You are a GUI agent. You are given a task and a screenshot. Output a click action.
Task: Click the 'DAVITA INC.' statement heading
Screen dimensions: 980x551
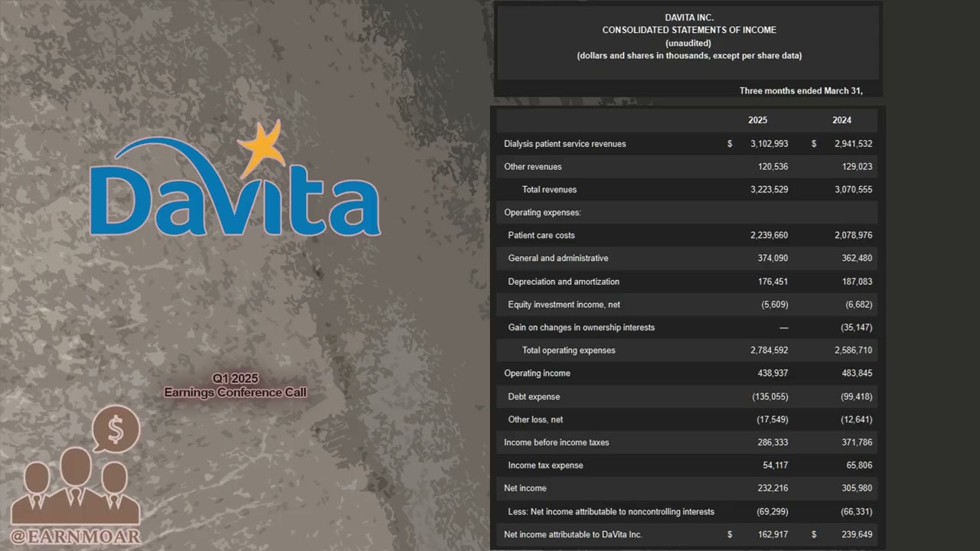click(x=689, y=18)
